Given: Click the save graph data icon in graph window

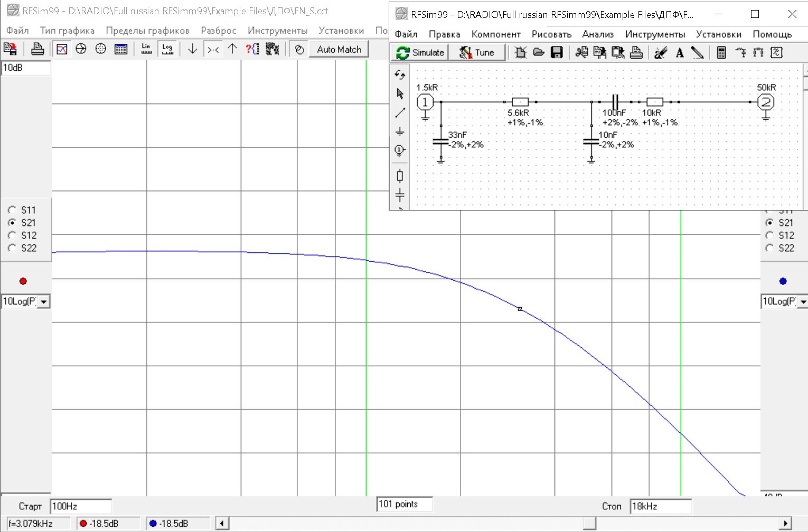Looking at the screenshot, I should click(10, 49).
